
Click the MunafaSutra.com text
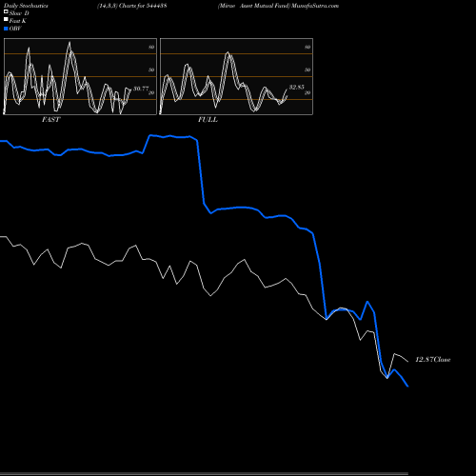tap(315, 6)
